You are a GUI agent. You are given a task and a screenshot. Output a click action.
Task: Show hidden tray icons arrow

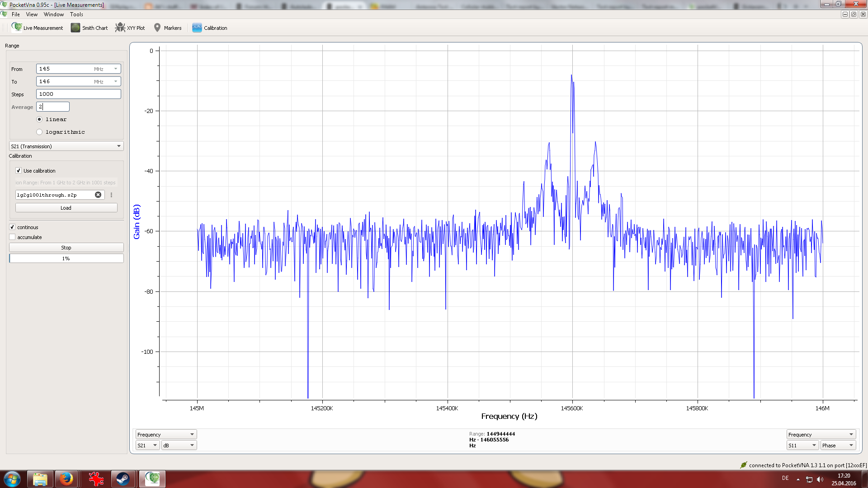798,479
